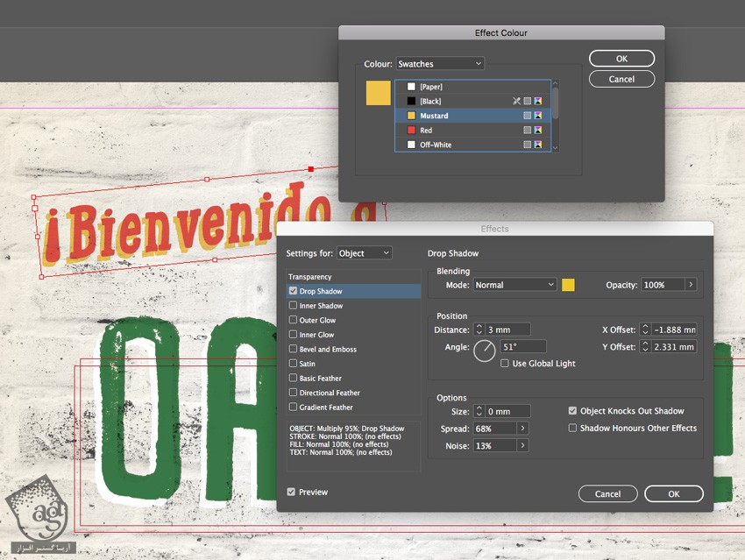Expand the Settings for Object dropdown
Viewport: 745px width, 560px height.
coord(364,253)
